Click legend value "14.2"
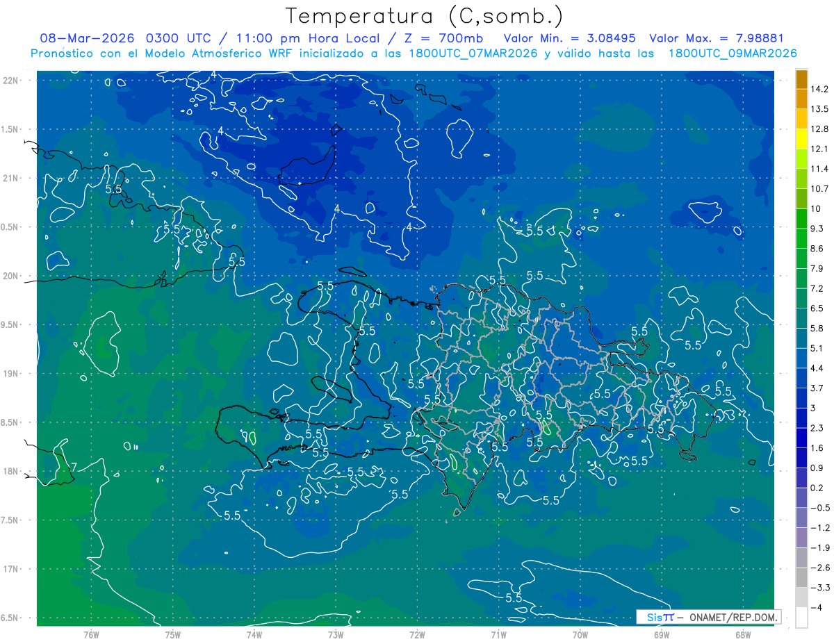The height and width of the screenshot is (644, 834). (x=820, y=89)
